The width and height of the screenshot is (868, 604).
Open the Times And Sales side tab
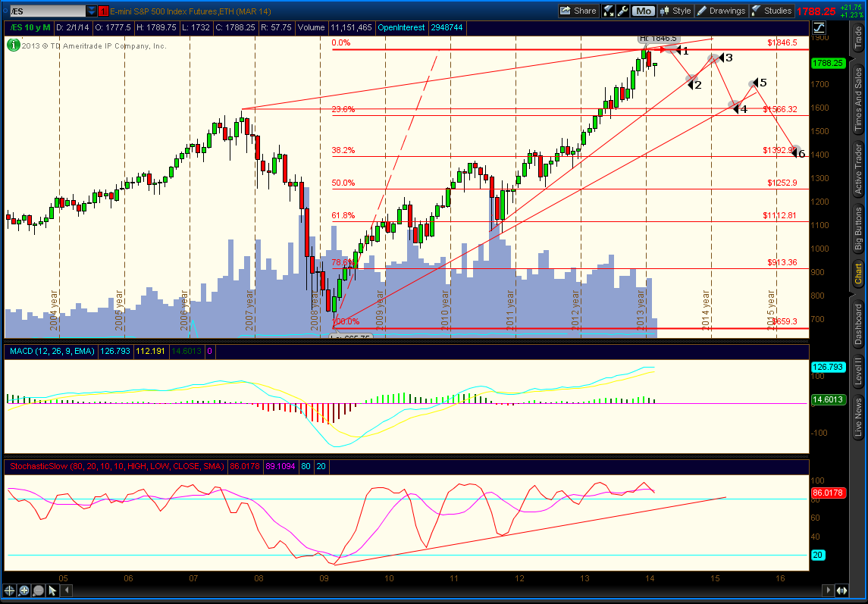858,99
